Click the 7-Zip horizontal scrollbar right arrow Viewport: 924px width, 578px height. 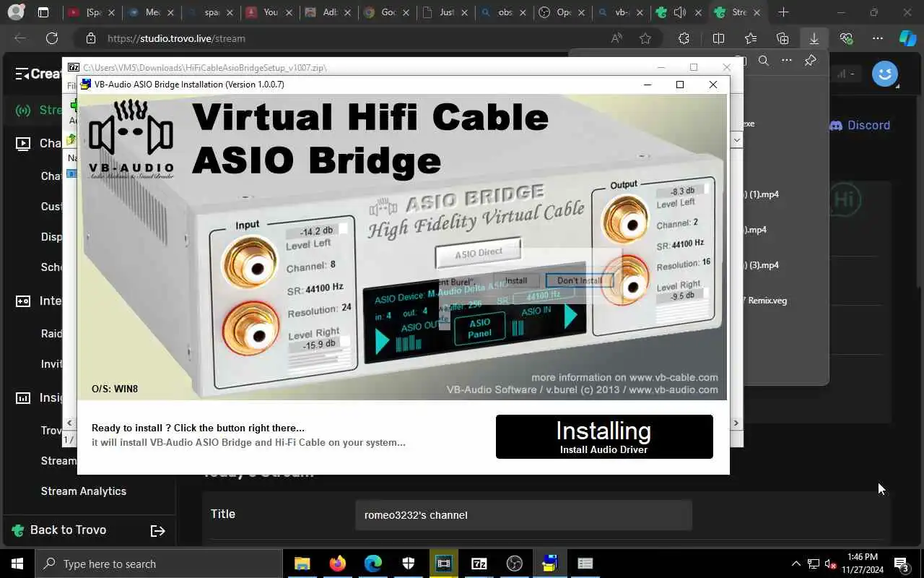coord(736,423)
